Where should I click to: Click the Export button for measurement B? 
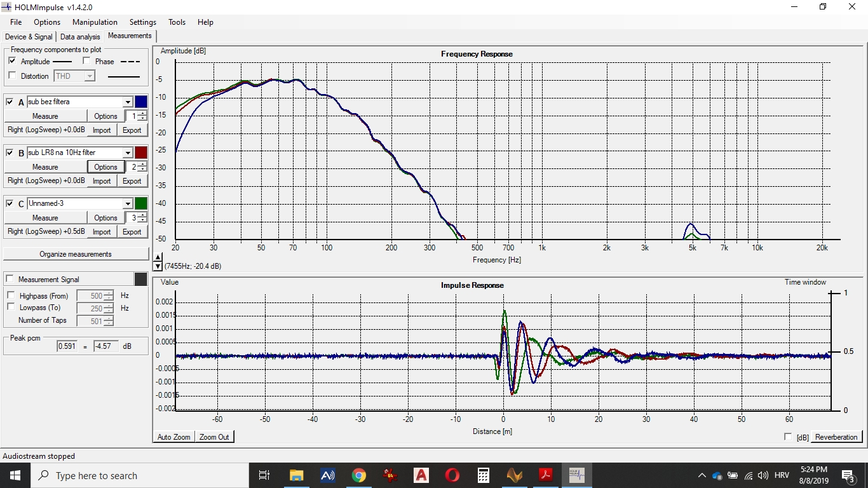(x=132, y=180)
